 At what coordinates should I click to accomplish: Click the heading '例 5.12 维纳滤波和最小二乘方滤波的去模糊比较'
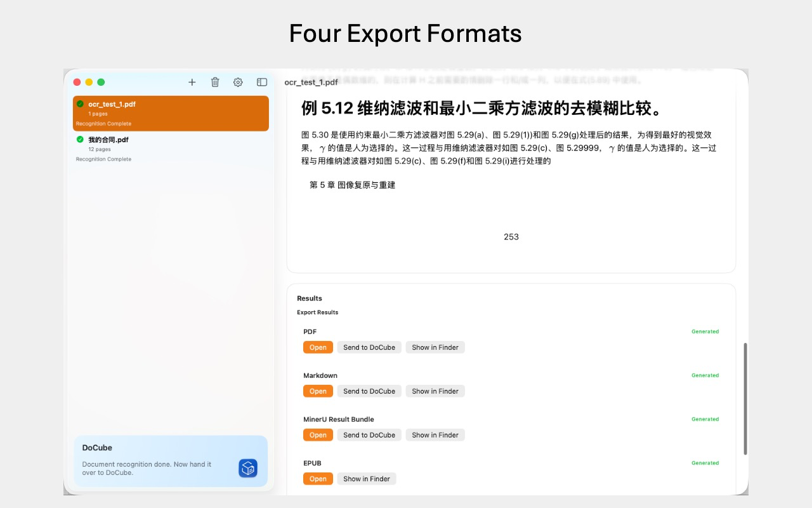tap(481, 108)
